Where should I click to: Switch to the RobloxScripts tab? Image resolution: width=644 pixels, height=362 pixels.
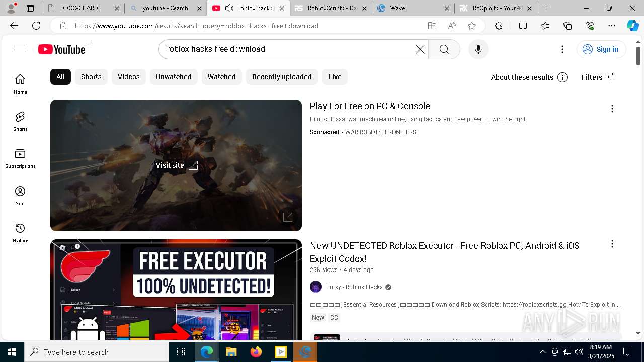click(x=331, y=8)
